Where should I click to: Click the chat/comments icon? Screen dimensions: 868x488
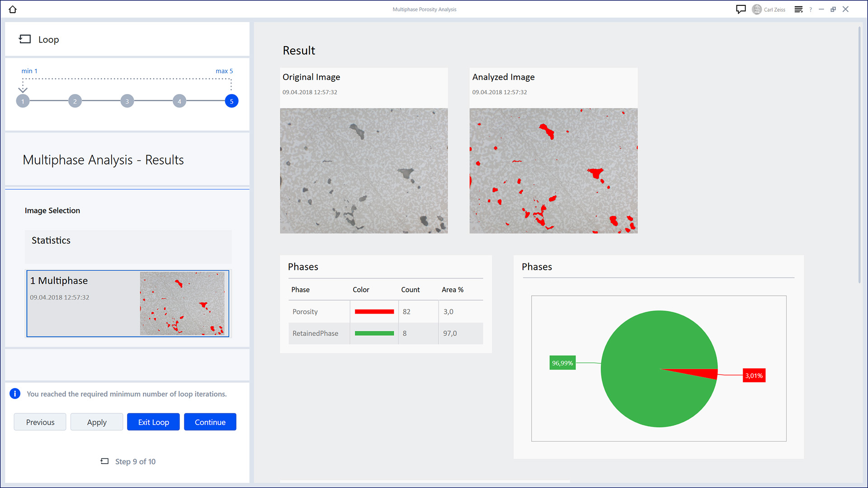741,8
